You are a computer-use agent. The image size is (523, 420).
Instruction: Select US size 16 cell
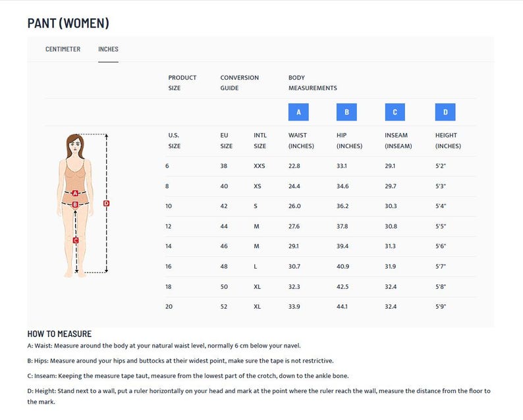169,267
